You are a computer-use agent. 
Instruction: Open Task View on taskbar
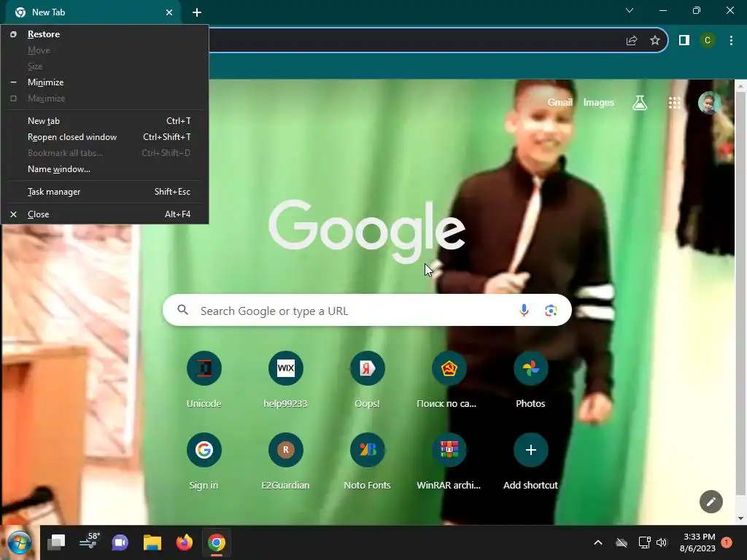tap(56, 542)
